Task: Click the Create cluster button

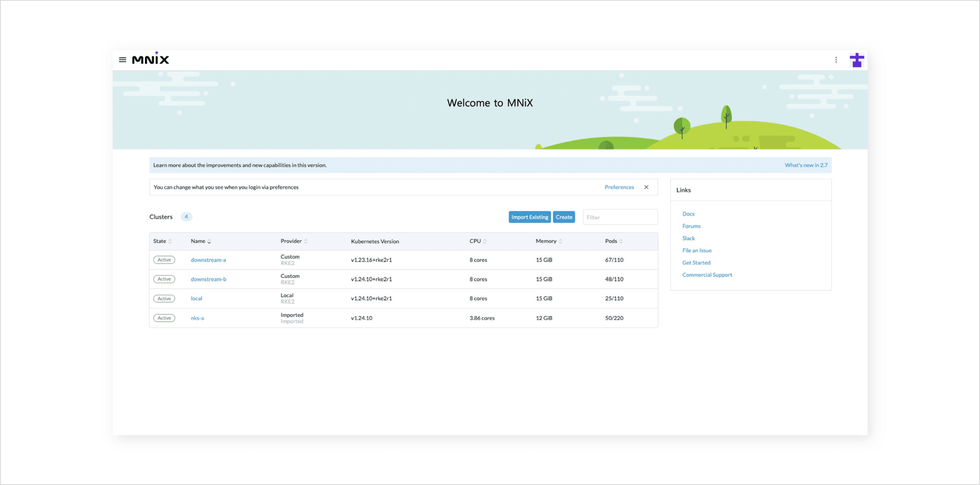Action: point(564,217)
